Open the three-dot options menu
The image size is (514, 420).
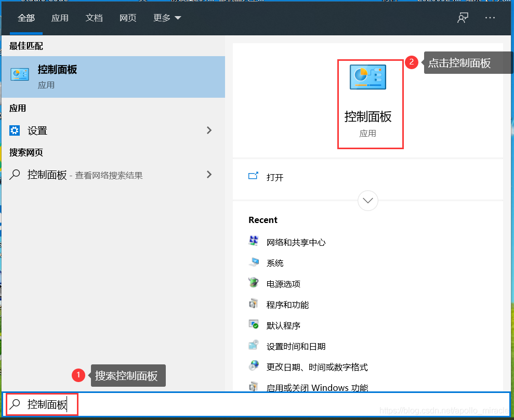tap(490, 18)
